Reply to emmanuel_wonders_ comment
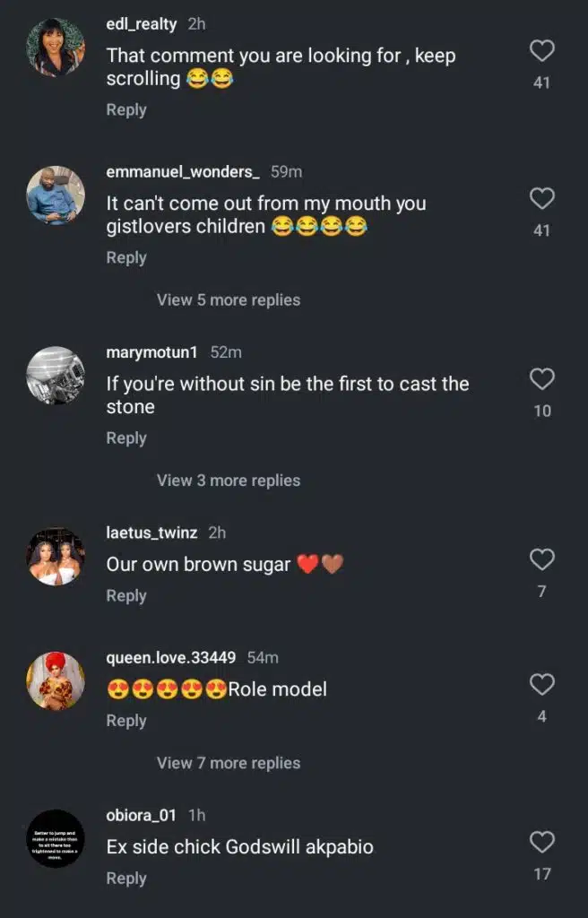The image size is (588, 918). pyautogui.click(x=126, y=257)
